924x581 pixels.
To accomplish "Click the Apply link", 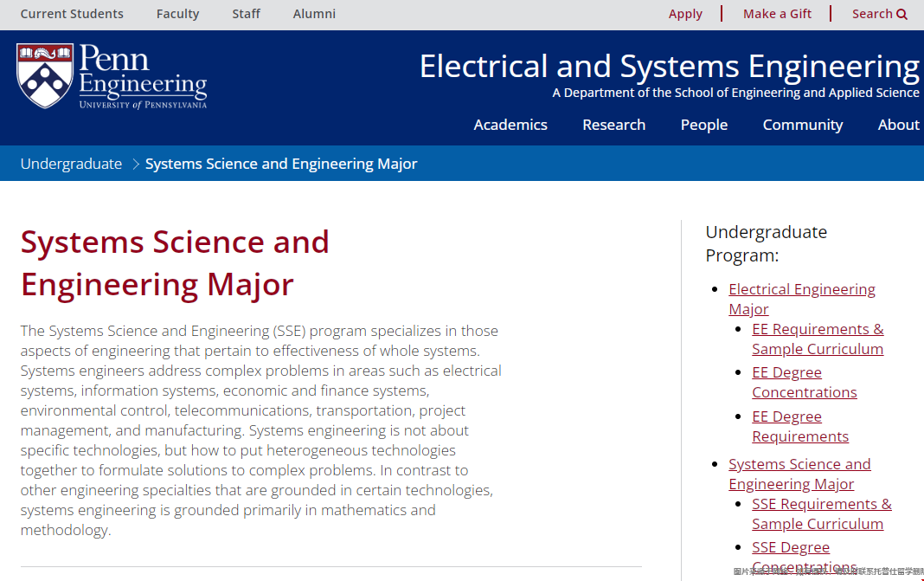I will pyautogui.click(x=685, y=14).
